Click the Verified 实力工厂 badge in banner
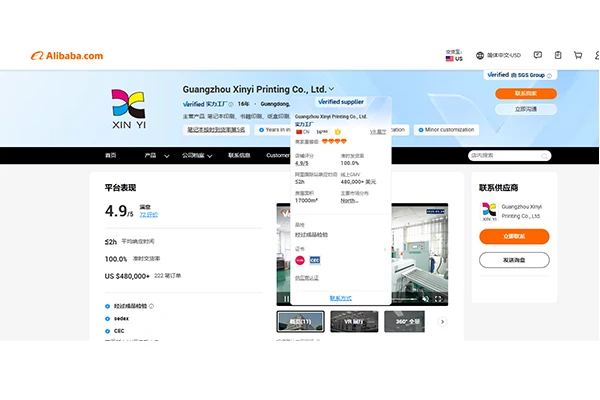Viewport: 600px width, 400px height. (x=205, y=104)
